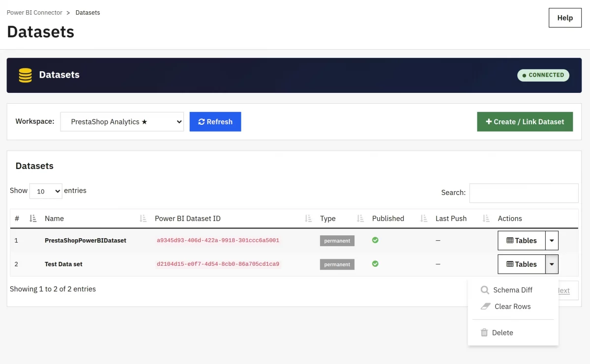Click published checkmark for Test Data set
Viewport: 590px width, 364px height.
pos(375,264)
